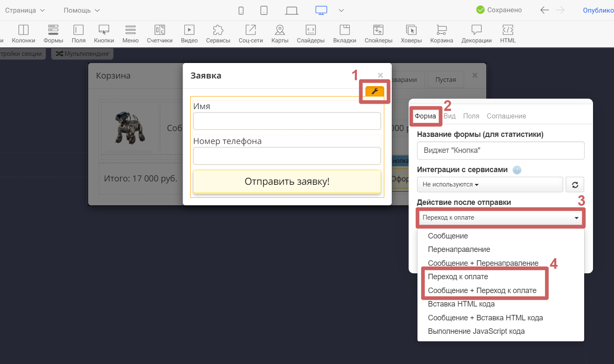614x364 pixels.
Task: Switch to laptop preview icon
Action: 291,10
